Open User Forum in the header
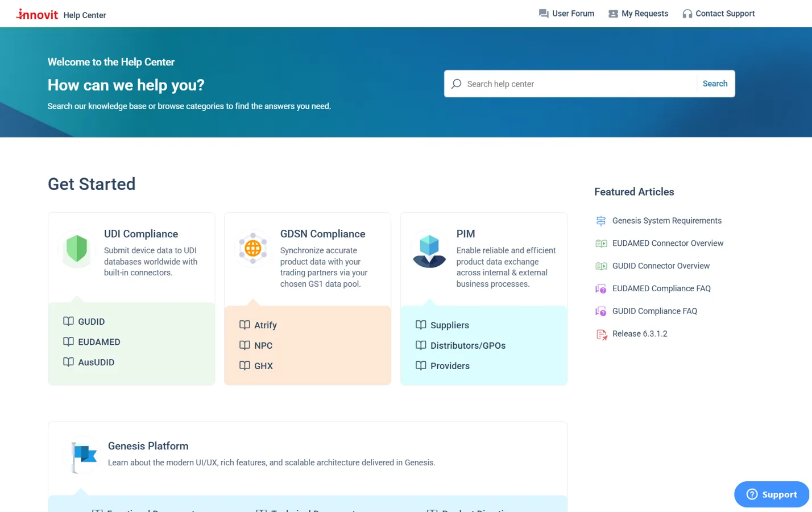The height and width of the screenshot is (512, 812). pyautogui.click(x=566, y=14)
